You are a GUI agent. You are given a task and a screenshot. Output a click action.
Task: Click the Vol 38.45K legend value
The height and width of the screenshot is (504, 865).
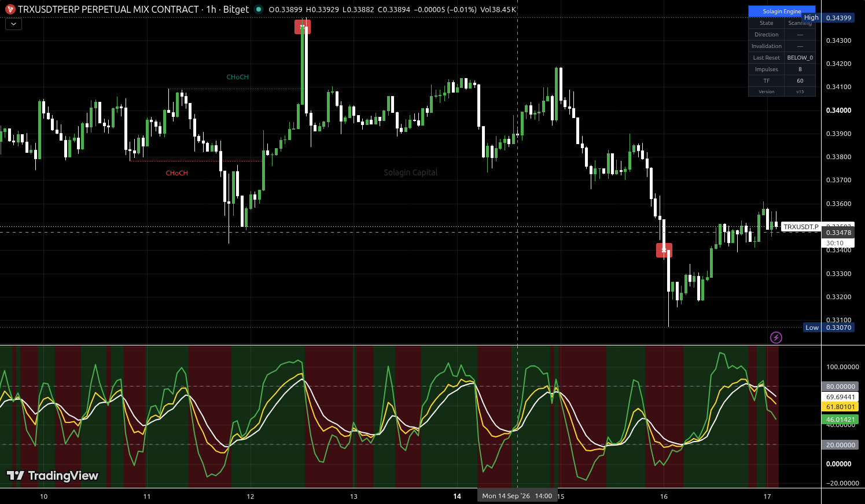[498, 9]
